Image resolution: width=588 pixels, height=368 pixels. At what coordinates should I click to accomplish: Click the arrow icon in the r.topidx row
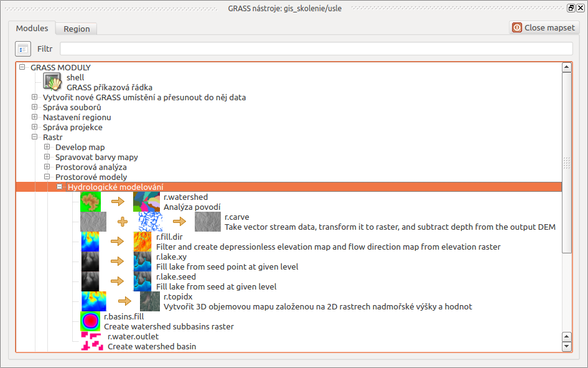point(124,301)
